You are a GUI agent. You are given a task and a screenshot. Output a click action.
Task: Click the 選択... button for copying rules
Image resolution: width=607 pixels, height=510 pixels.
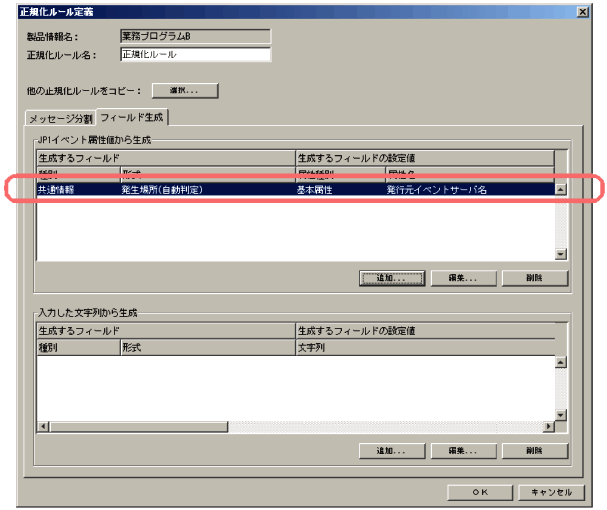point(185,91)
